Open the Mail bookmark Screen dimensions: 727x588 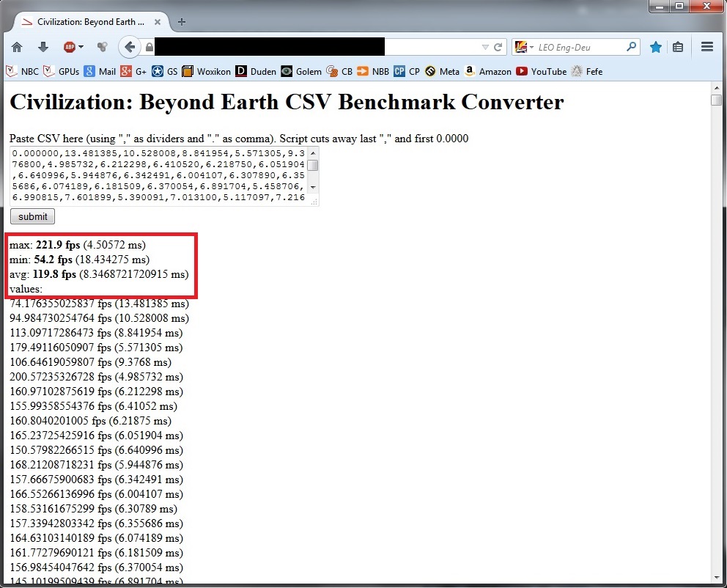100,71
